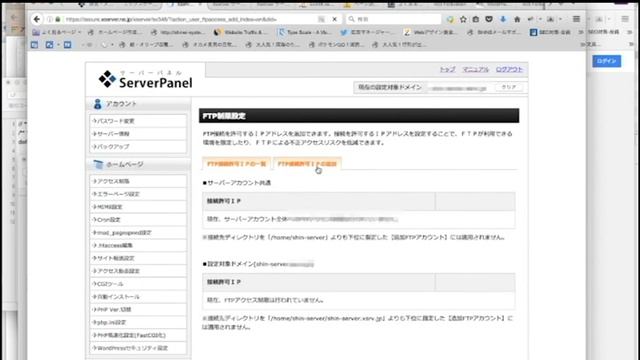This screenshot has width=640, height=360.
Task: Open アクセス拒否設定 in sidebar
Action: click(x=138, y=271)
